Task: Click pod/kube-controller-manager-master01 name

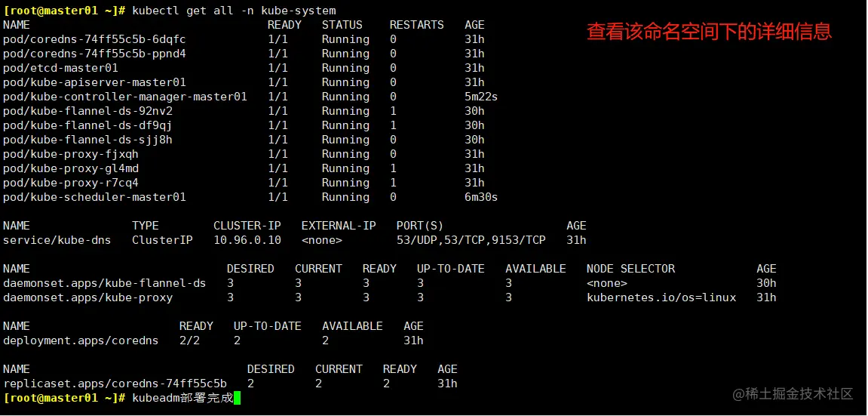Action: coord(124,97)
